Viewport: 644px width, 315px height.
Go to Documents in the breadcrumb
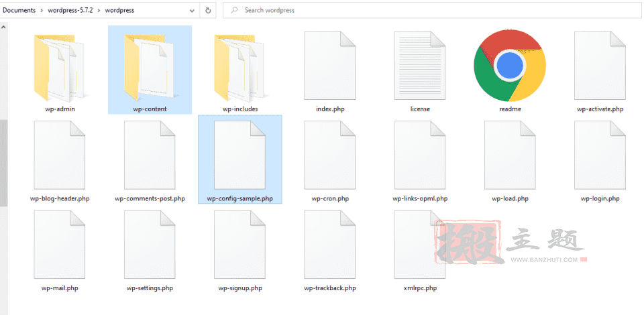(x=19, y=11)
